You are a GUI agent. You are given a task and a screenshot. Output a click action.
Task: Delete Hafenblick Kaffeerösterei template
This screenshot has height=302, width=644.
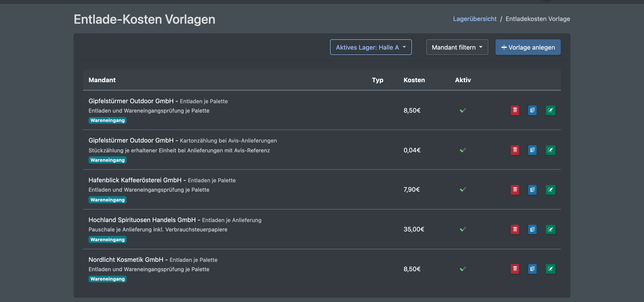pos(515,190)
